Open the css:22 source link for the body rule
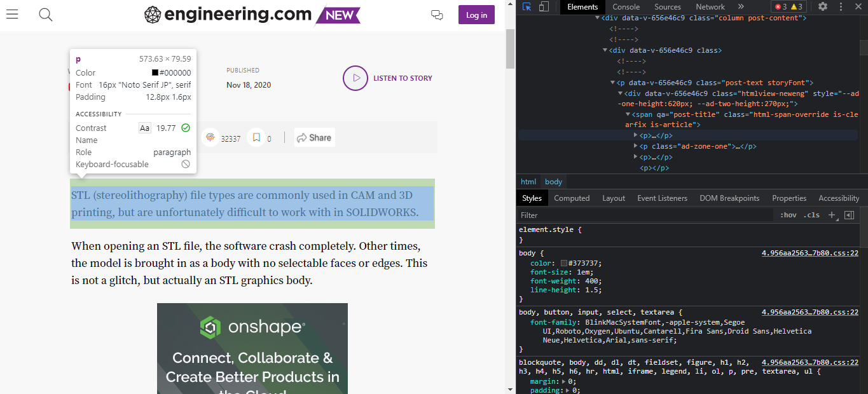Image resolution: width=868 pixels, height=394 pixels. pos(810,253)
